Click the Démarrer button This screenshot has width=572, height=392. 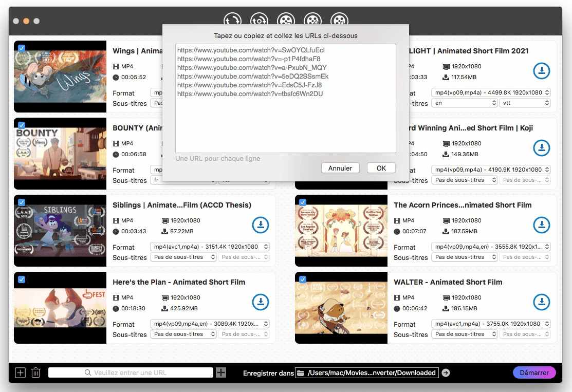pyautogui.click(x=534, y=372)
